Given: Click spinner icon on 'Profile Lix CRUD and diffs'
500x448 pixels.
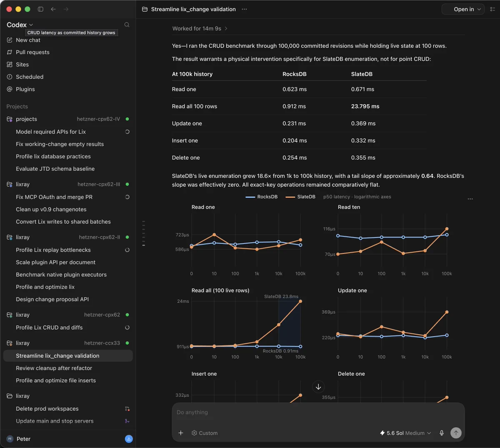Looking at the screenshot, I should point(127,328).
